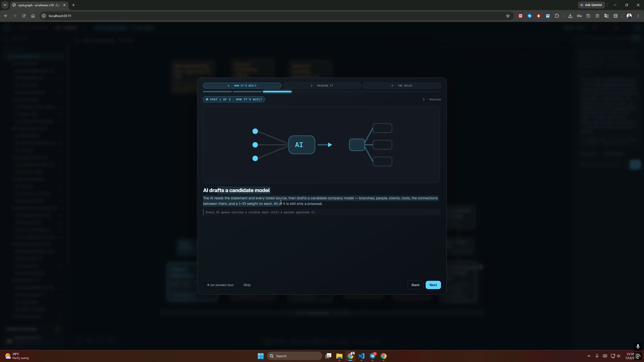Click the highlighted third progress segment
644x362 pixels.
(277, 92)
